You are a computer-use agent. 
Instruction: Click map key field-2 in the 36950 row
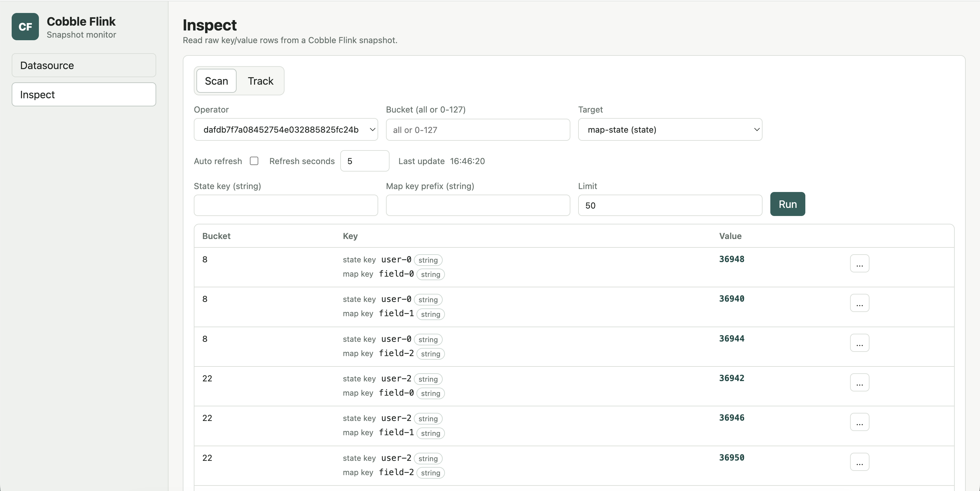(396, 472)
